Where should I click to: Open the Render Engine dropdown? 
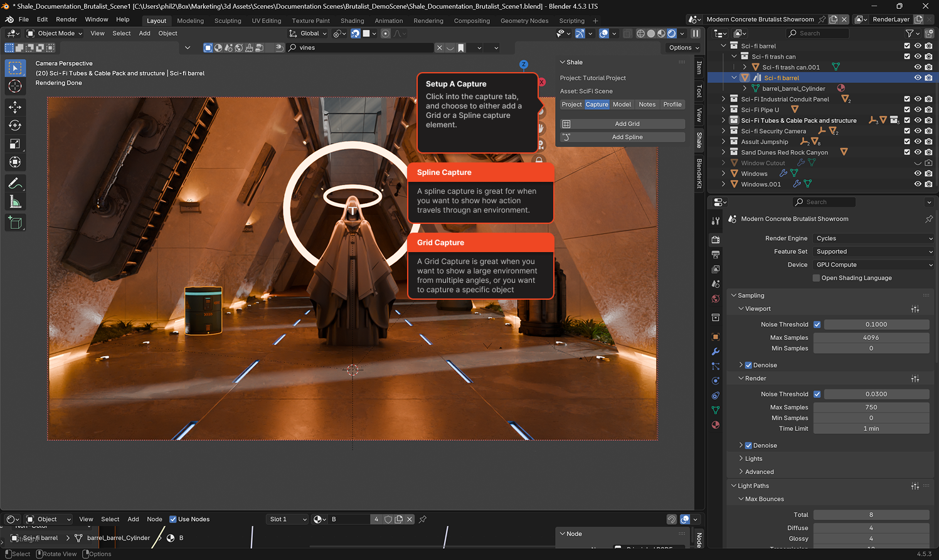pos(874,238)
